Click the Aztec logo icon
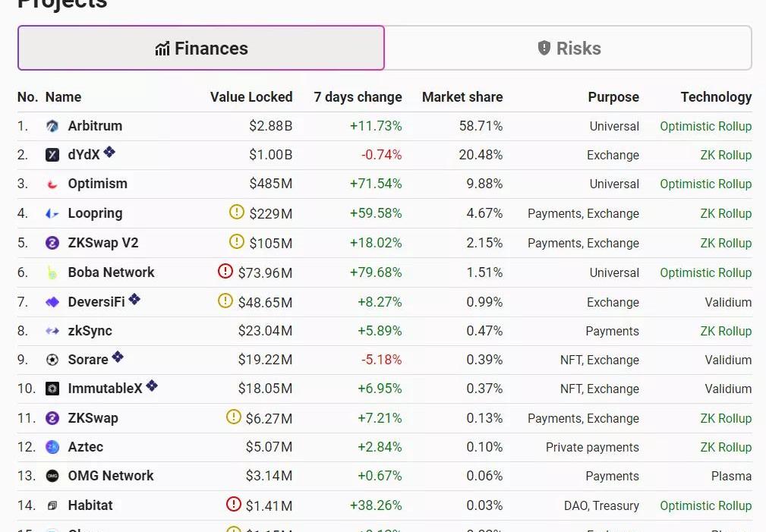The width and height of the screenshot is (766, 532). 52,447
